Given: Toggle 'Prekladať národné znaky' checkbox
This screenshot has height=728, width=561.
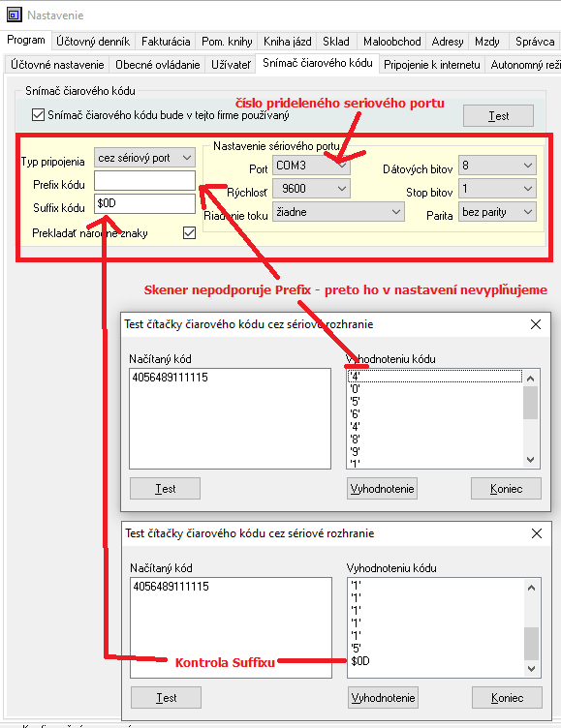Looking at the screenshot, I should [189, 232].
